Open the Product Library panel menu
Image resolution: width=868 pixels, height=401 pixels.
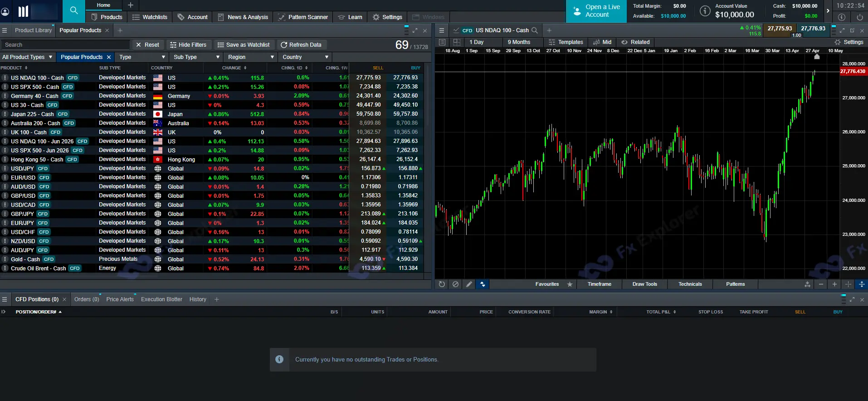pyautogui.click(x=5, y=30)
